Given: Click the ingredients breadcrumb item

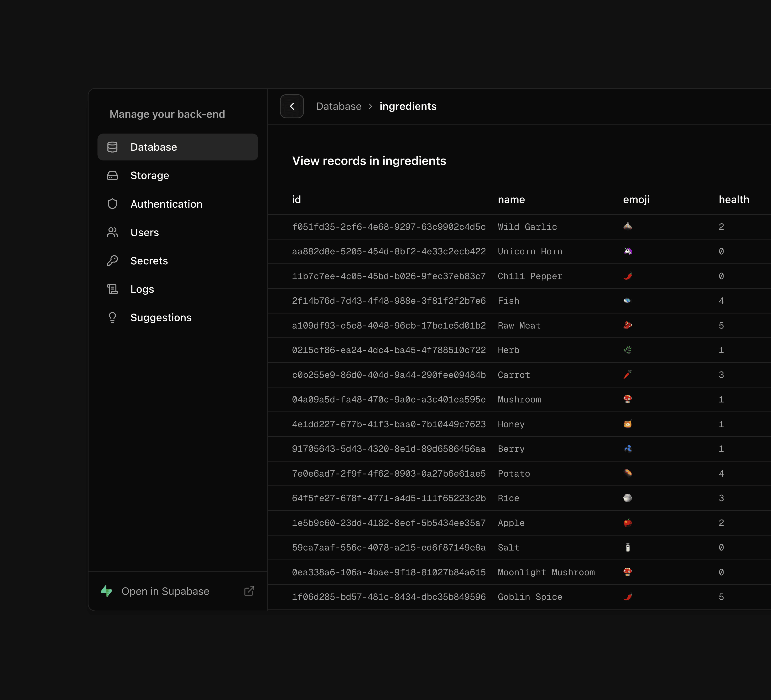Looking at the screenshot, I should pyautogui.click(x=408, y=106).
